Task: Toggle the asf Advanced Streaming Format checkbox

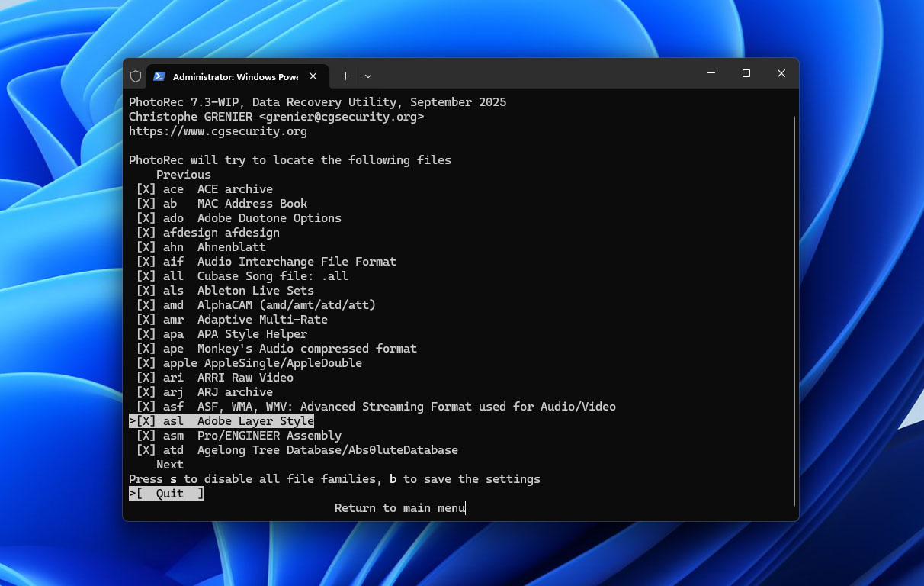Action: [x=146, y=407]
